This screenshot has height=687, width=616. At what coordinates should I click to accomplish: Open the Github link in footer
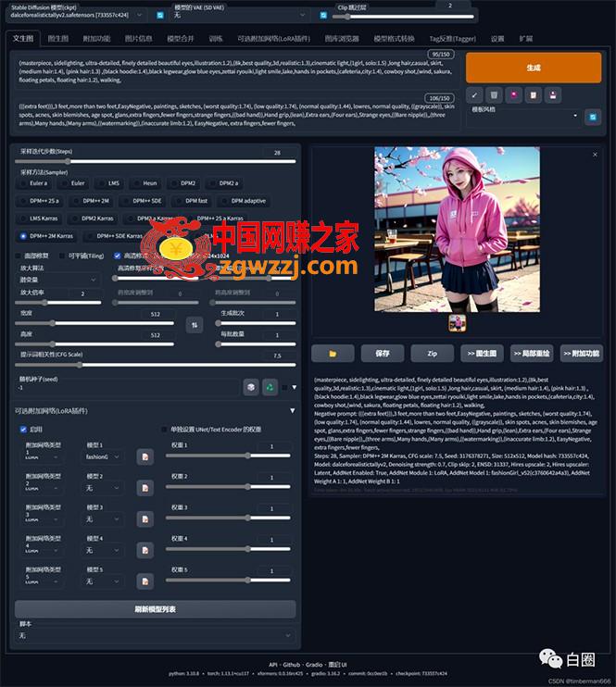pos(292,664)
